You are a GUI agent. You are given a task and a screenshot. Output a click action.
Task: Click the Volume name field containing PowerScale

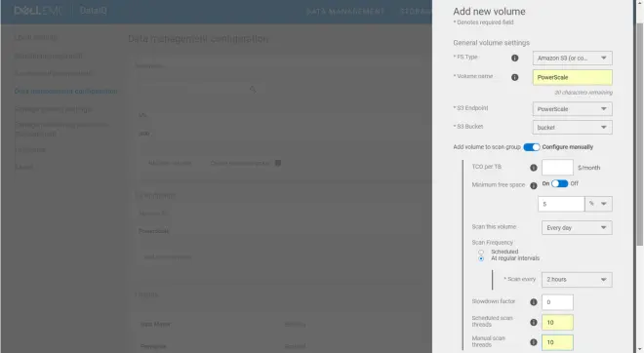pyautogui.click(x=573, y=77)
